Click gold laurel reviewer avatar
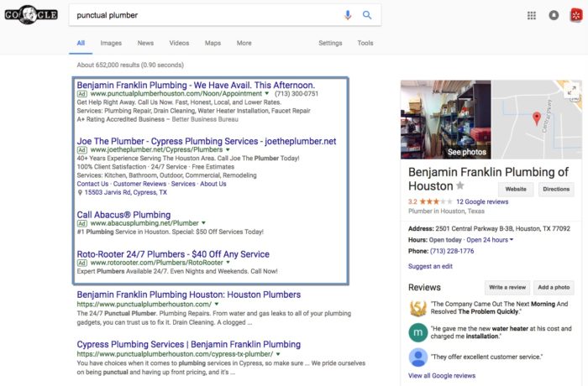The image size is (588, 386). [418, 308]
